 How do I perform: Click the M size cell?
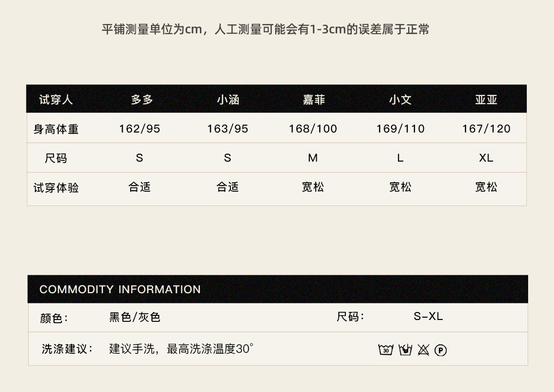click(x=313, y=158)
